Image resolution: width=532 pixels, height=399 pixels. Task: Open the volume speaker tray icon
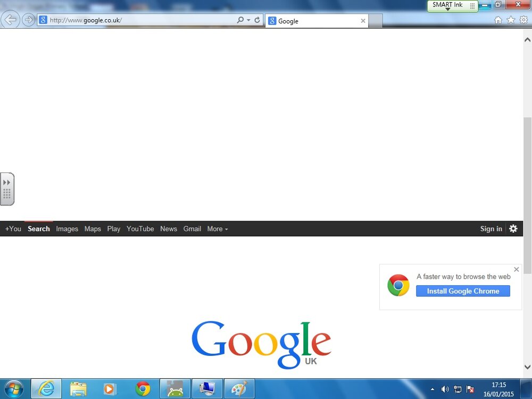[x=445, y=389]
